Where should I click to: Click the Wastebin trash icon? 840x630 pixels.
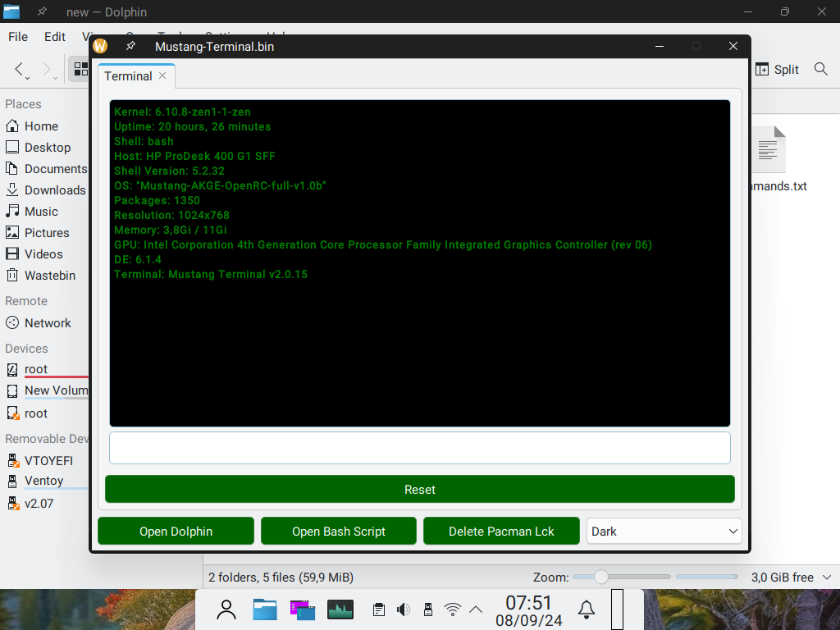11,276
